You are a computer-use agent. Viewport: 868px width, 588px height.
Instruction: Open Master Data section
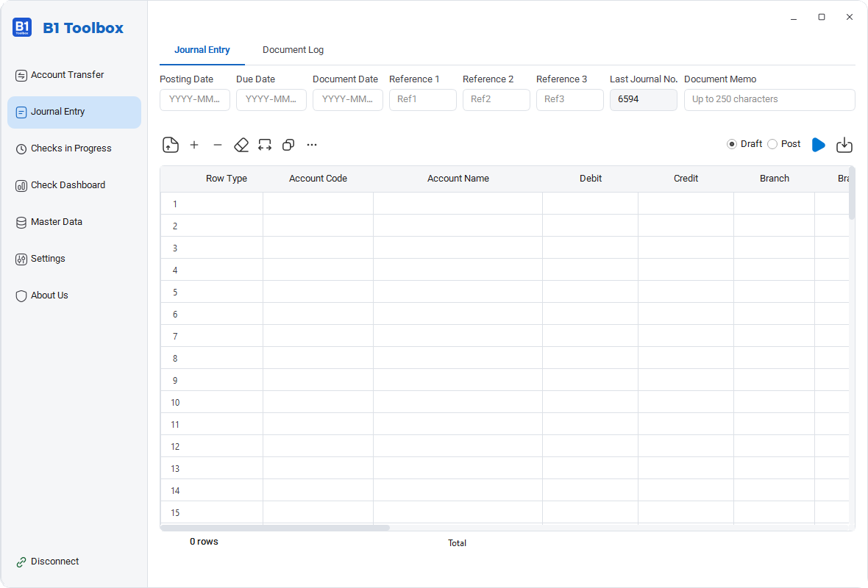[x=74, y=223]
